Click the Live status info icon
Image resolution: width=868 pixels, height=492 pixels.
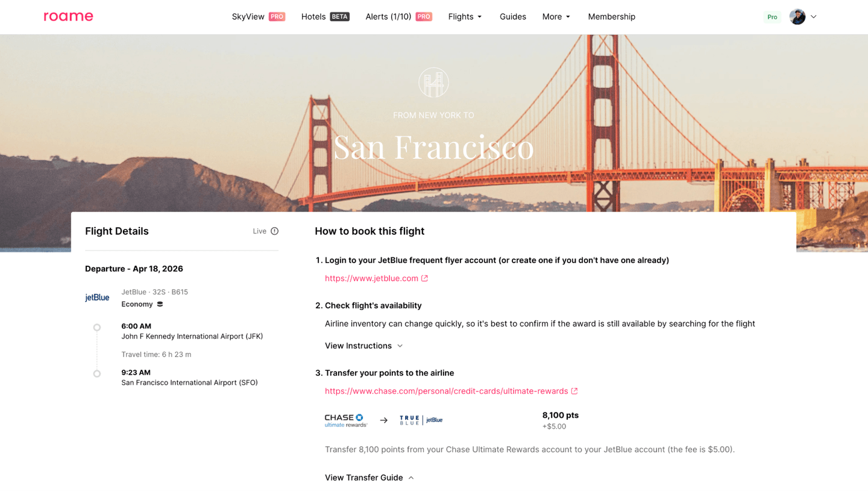point(275,231)
